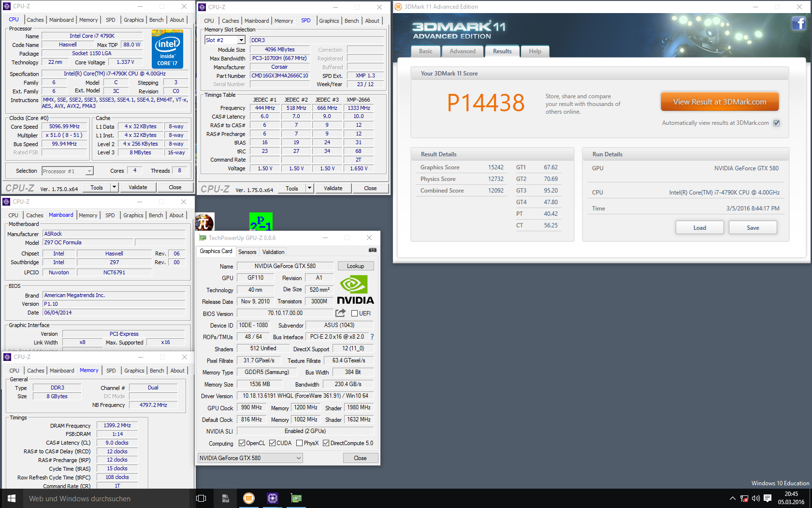The height and width of the screenshot is (508, 812).
Task: Click the Save button in Run Details
Action: (x=753, y=228)
